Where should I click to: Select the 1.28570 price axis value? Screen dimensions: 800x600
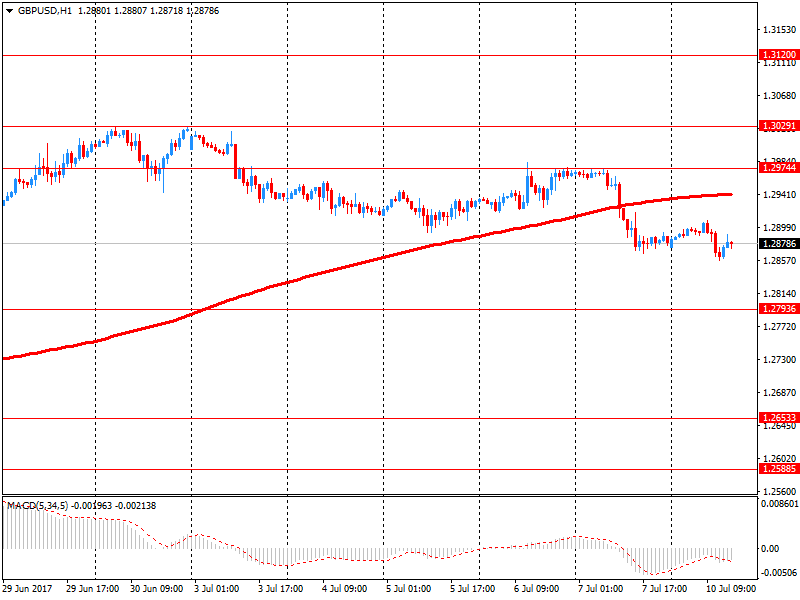click(x=779, y=261)
